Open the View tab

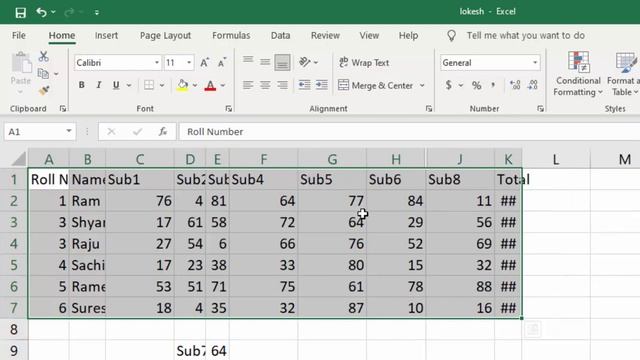coord(369,36)
